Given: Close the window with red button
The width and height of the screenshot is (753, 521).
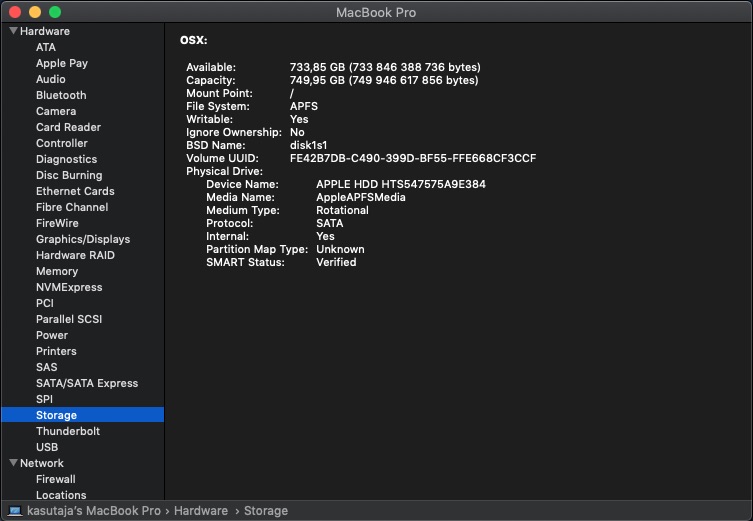Looking at the screenshot, I should (15, 12).
